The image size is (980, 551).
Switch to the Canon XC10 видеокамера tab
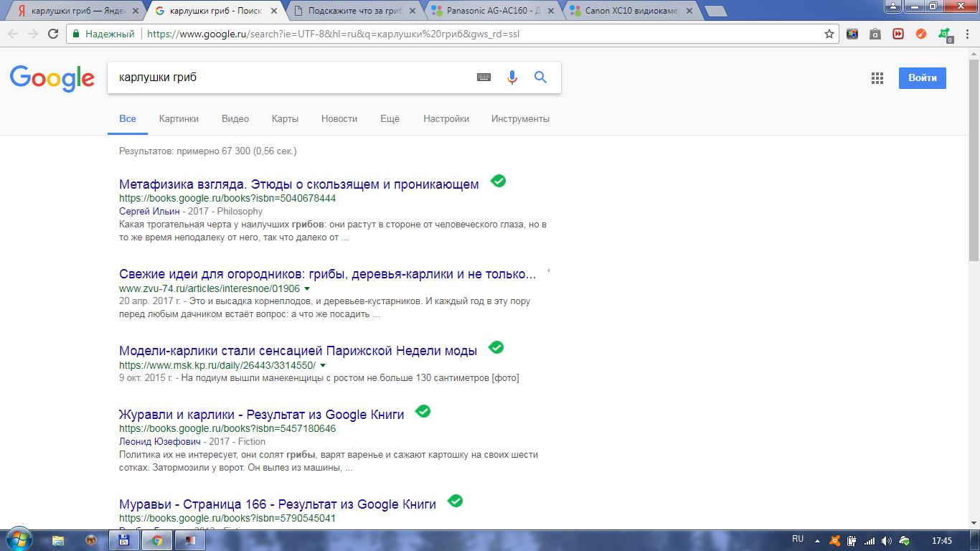(x=633, y=11)
